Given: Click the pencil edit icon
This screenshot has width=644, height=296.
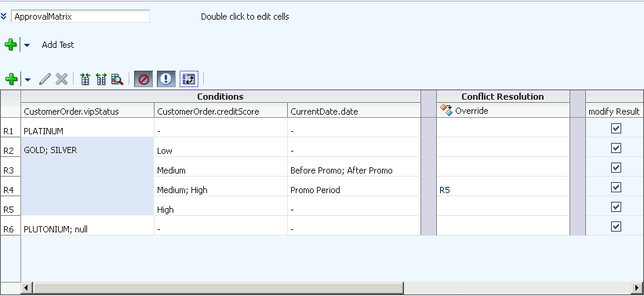Looking at the screenshot, I should click(45, 79).
